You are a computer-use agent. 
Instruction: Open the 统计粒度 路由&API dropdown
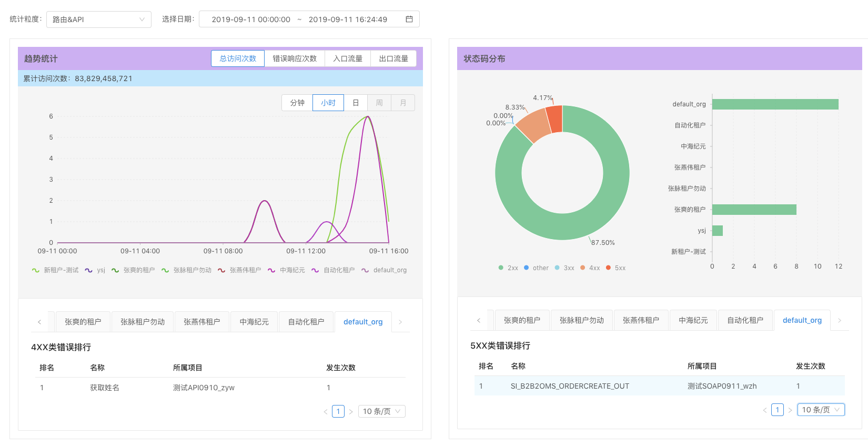coord(98,19)
